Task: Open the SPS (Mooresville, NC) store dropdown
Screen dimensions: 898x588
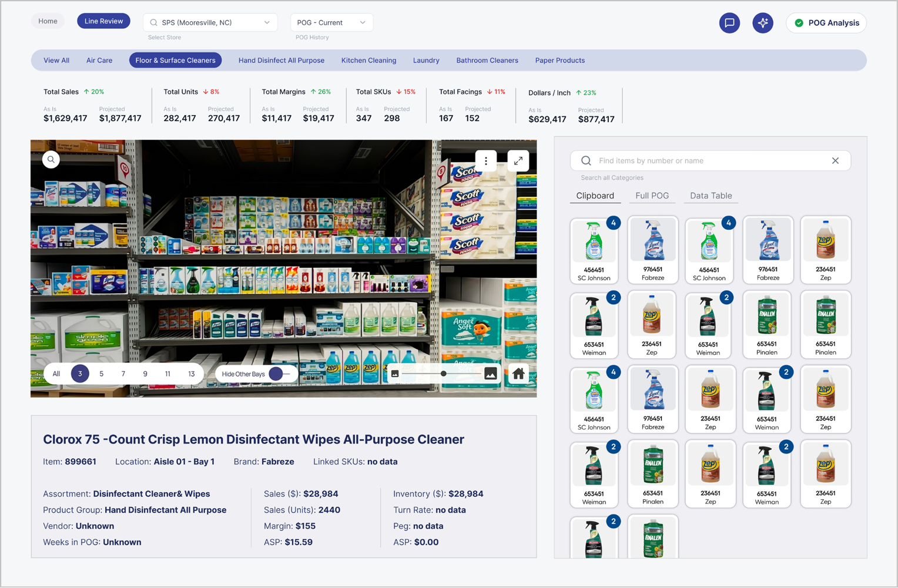Action: pos(210,22)
